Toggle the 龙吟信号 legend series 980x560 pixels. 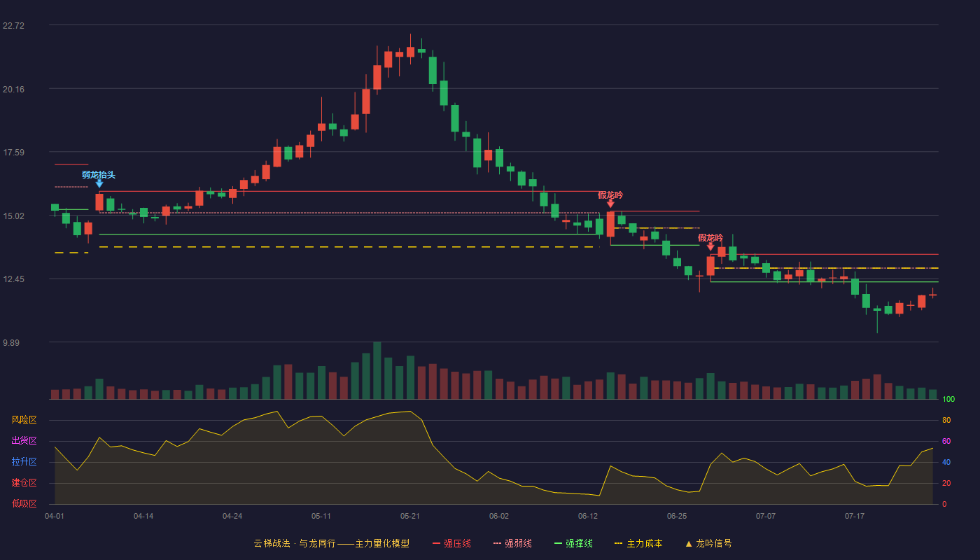point(708,543)
